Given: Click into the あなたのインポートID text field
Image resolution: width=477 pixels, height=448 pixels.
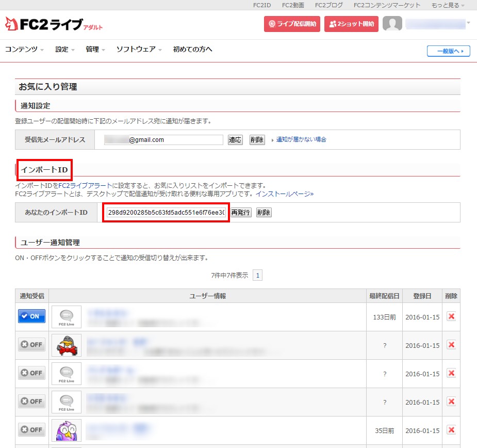Looking at the screenshot, I should (x=166, y=213).
